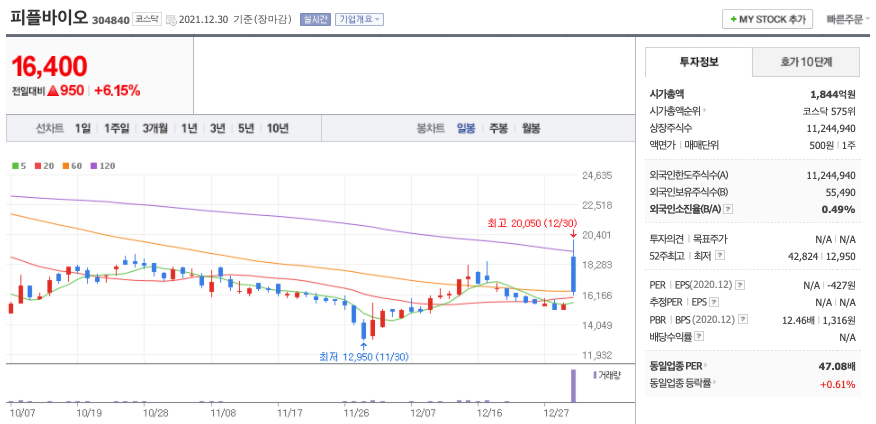Click the red up-triangle next to 950
876x424 pixels.
pos(53,90)
